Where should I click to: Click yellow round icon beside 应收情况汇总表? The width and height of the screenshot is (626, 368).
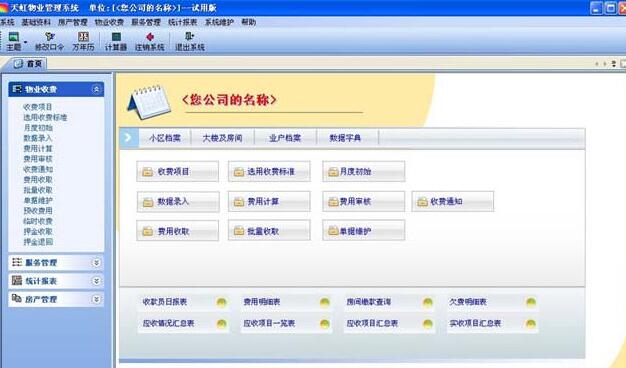[222, 324]
